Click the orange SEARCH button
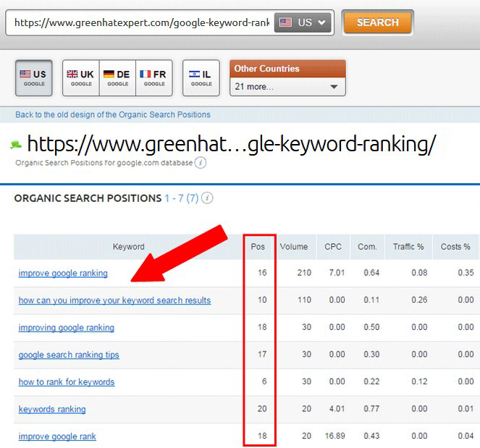 [377, 22]
